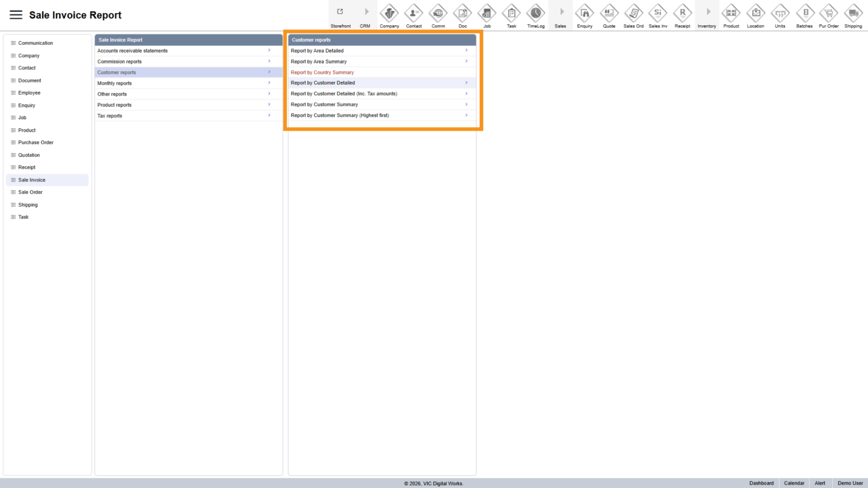Click the Storefront external link icon
Viewport: 868px width, 488px height.
pos(340,12)
